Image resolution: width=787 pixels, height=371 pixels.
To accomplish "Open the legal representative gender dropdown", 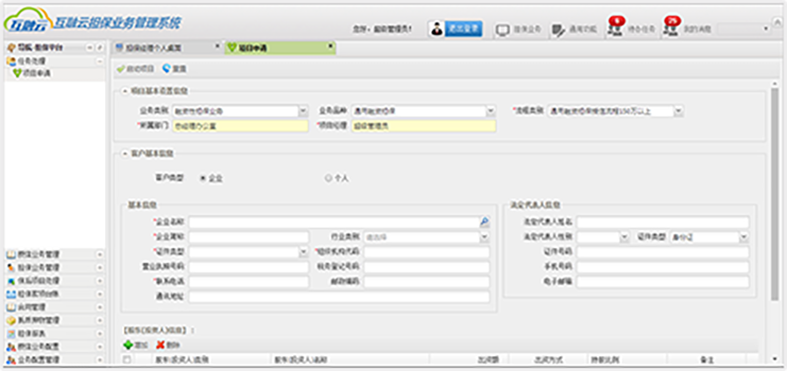I will (624, 237).
